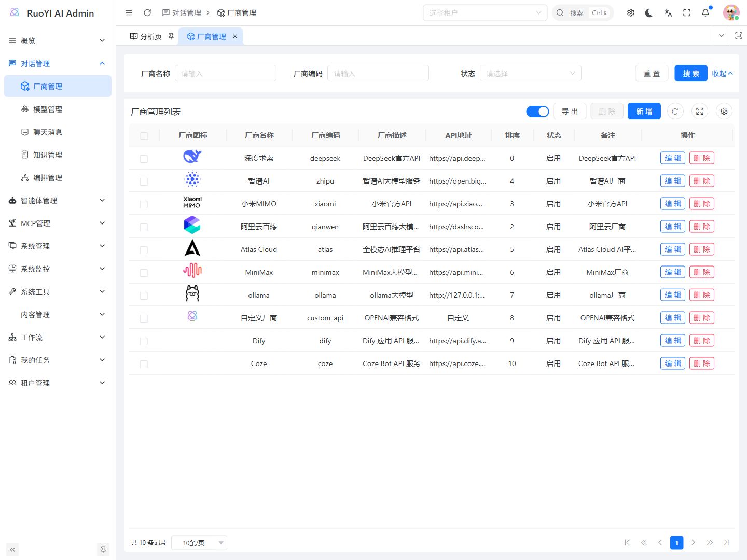This screenshot has width=747, height=560.
Task: Select the 深度求索 row checkbox
Action: (x=144, y=159)
